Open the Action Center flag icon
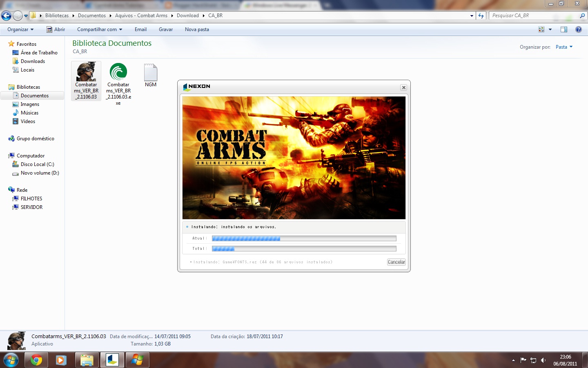 [523, 360]
